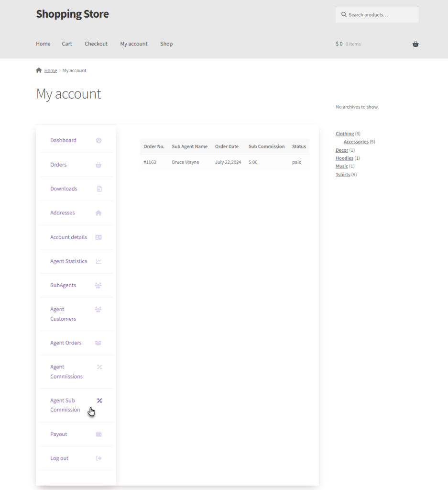Click order number #1163 cell
448x490 pixels.
(x=150, y=162)
